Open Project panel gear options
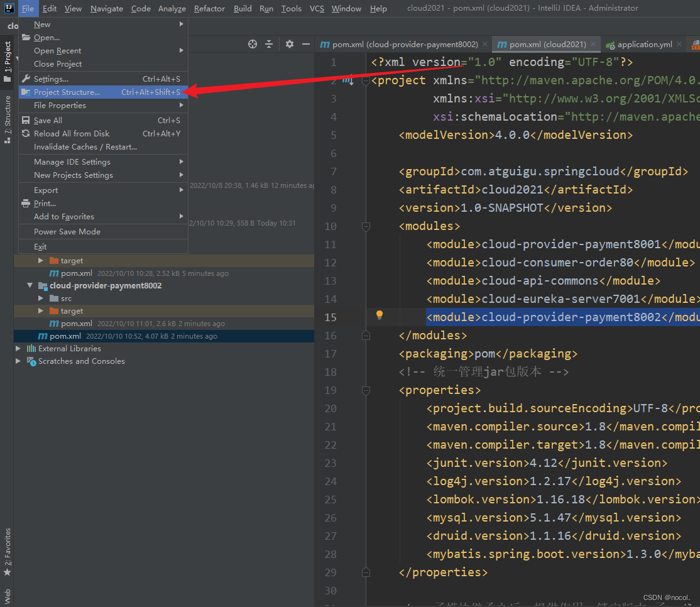700x607 pixels. [x=290, y=44]
